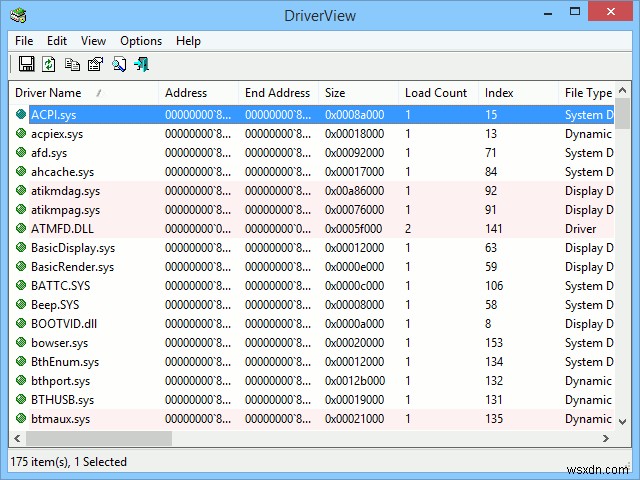Click the driver icon next to Beep.SYS
640x480 pixels.
tap(21, 304)
